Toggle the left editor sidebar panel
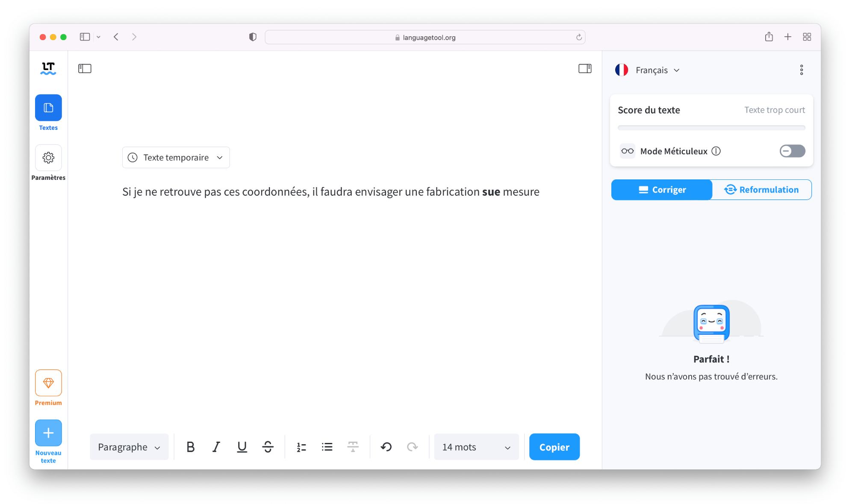The width and height of the screenshot is (855, 504). 85,68
